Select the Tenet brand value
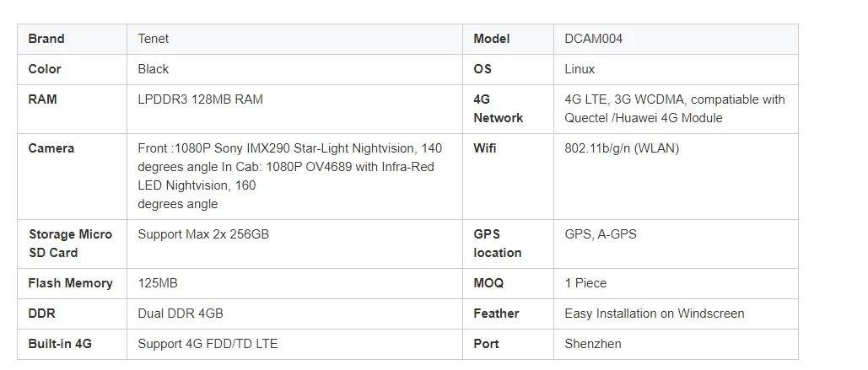 (x=154, y=39)
